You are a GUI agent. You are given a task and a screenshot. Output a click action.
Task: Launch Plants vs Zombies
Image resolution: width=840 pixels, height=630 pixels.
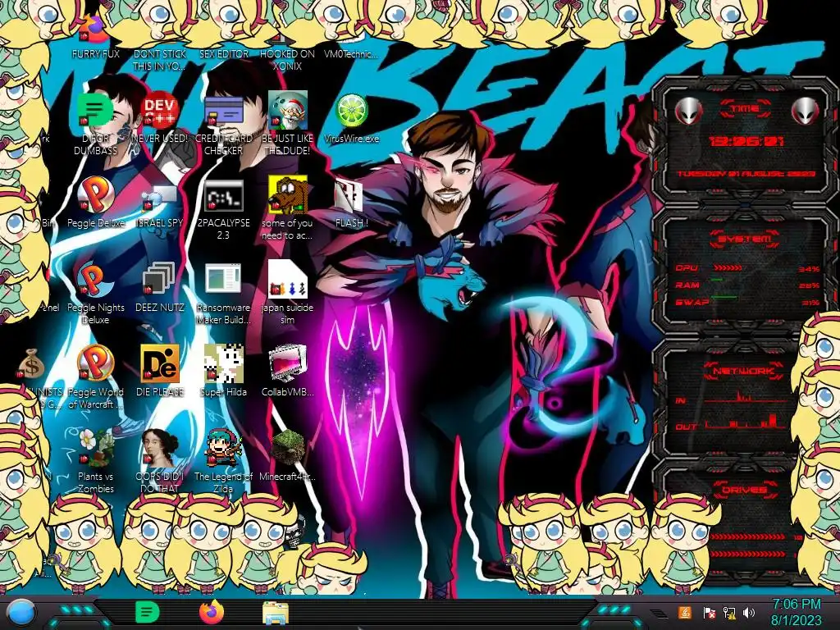tap(95, 448)
